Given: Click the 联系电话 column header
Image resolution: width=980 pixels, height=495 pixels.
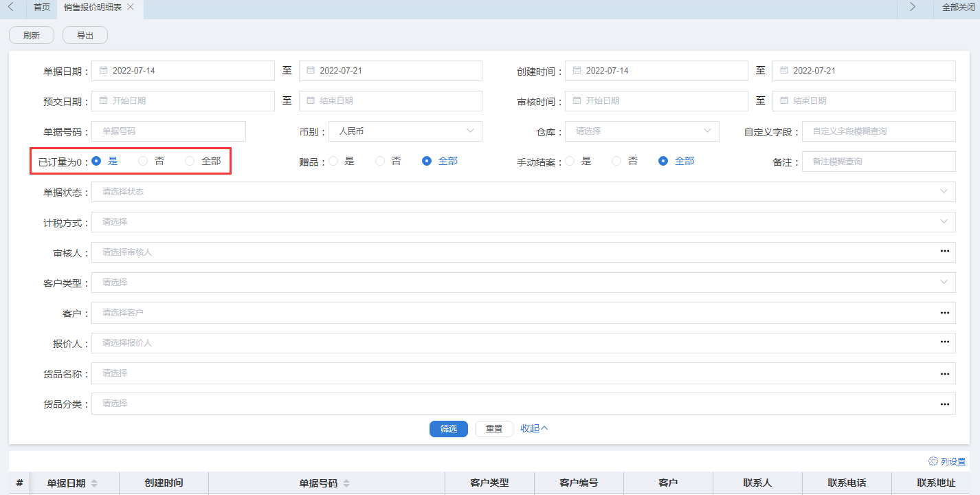Looking at the screenshot, I should click(847, 483).
